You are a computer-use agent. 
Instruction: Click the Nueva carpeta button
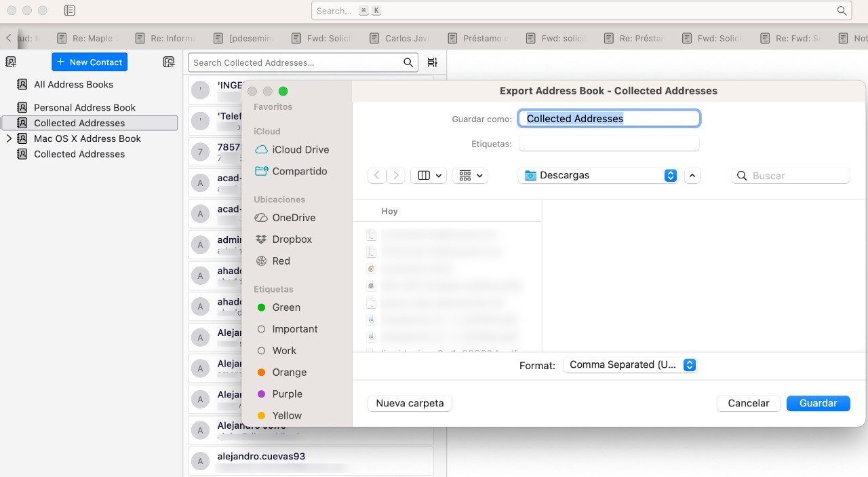tap(410, 403)
